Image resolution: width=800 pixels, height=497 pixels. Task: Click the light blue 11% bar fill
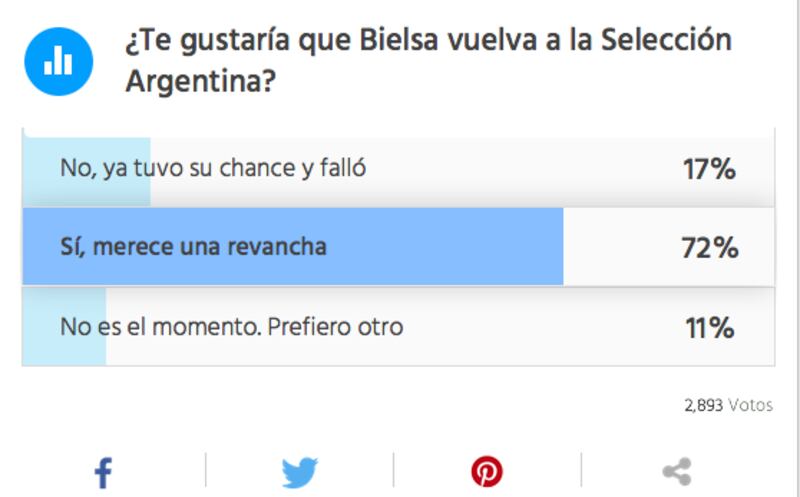point(64,327)
